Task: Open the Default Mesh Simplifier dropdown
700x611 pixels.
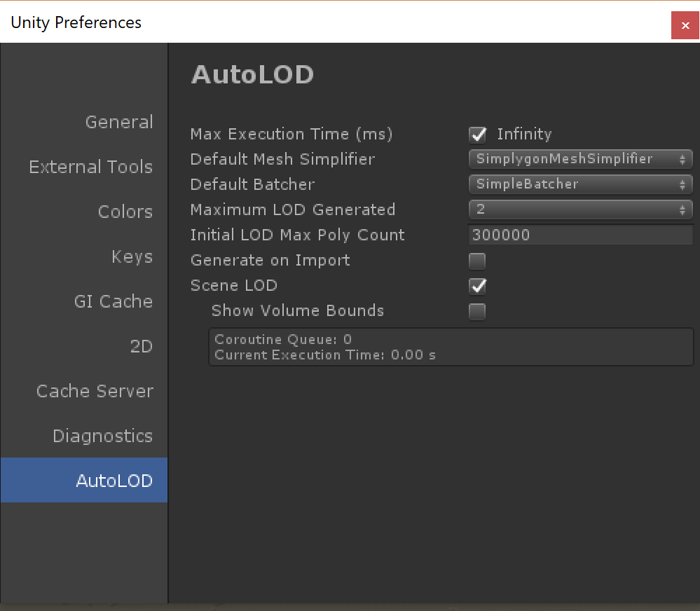Action: 580,159
